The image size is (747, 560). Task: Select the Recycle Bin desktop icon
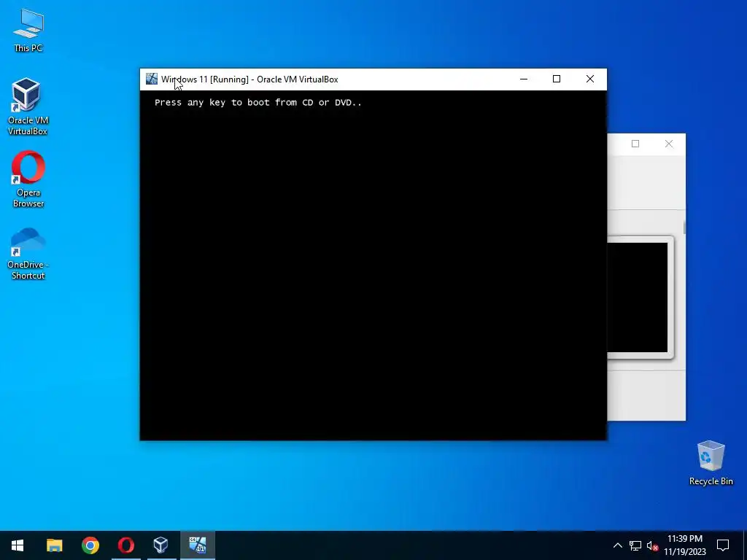[711, 463]
